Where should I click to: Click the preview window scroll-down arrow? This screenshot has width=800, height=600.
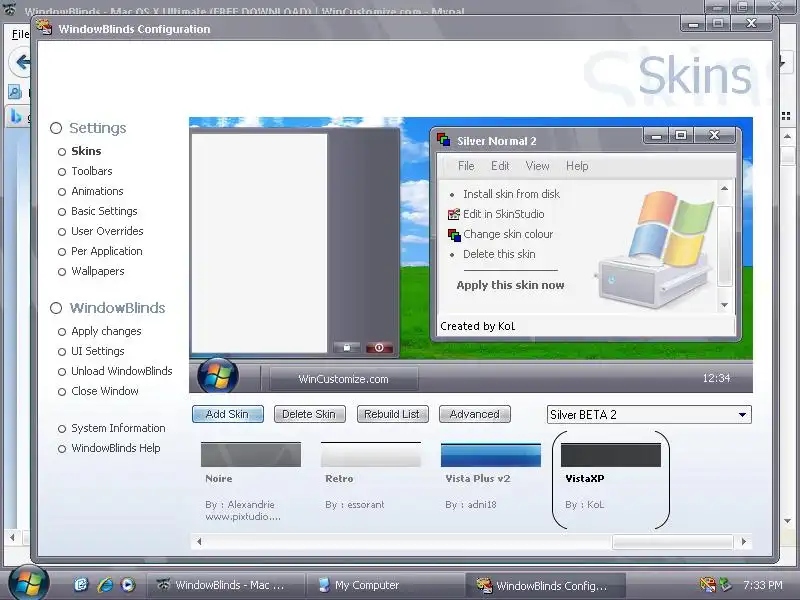coord(724,305)
